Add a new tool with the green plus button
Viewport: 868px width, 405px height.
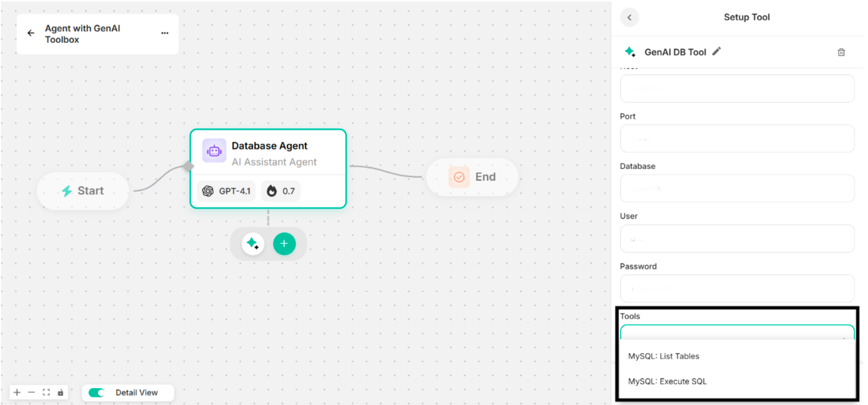click(x=284, y=243)
